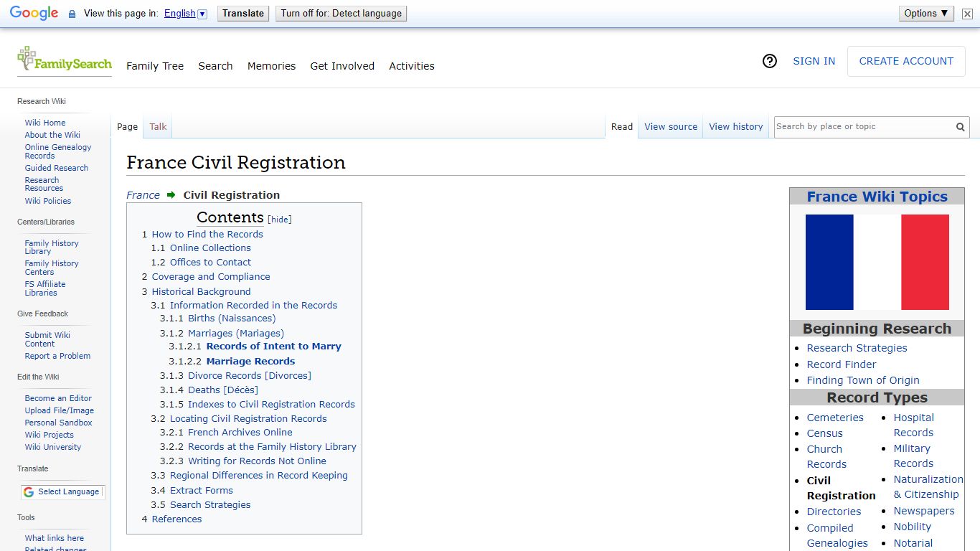Open the help question mark icon

(770, 61)
